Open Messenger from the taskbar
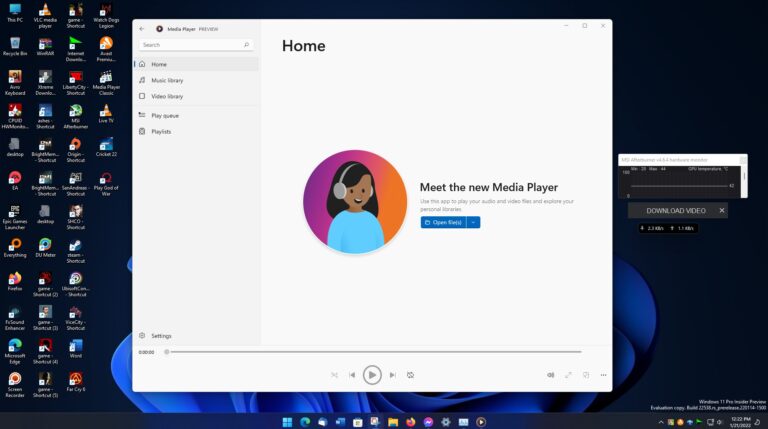 (428, 422)
